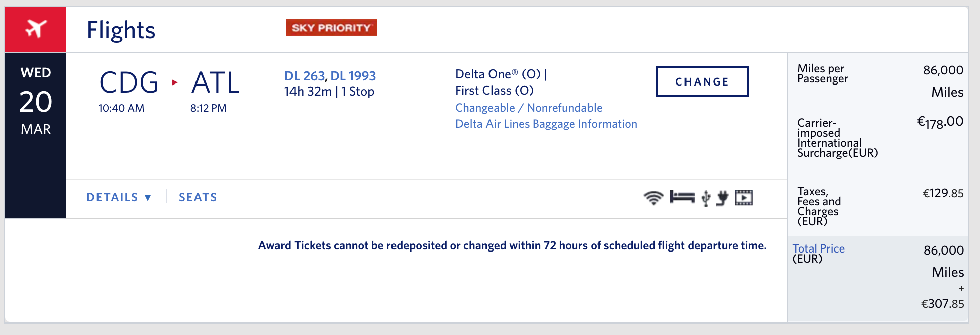Click the flat-bed seat amenity icon
The height and width of the screenshot is (335, 980).
coord(682,197)
